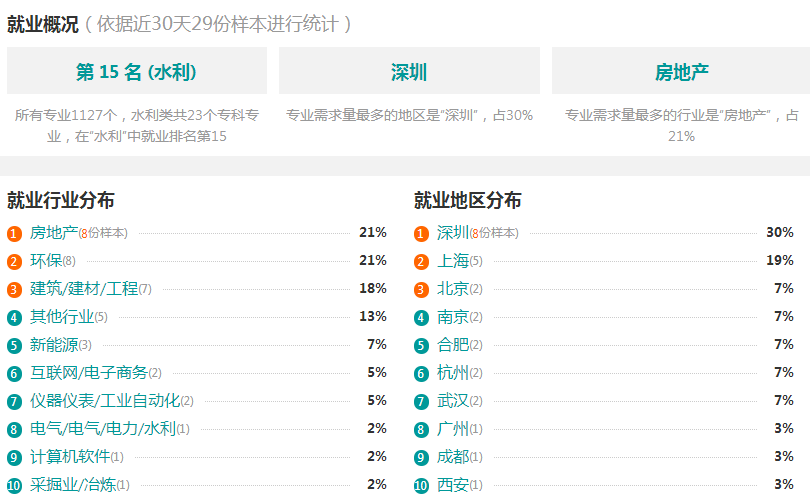
Task: Click the 房地产 summary header box
Action: point(681,71)
